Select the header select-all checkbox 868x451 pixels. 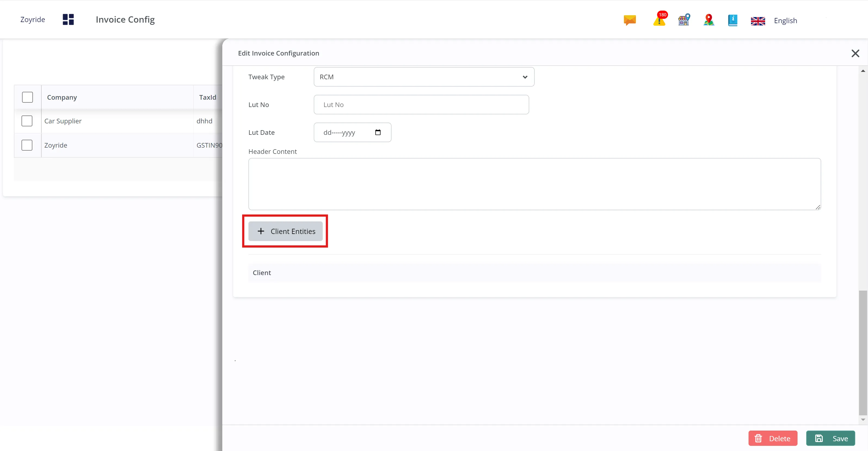(27, 97)
